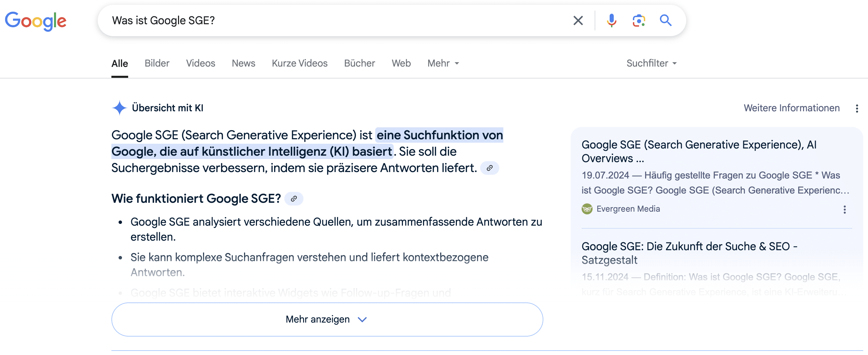Click the Evergreen Media owl favicon

point(587,209)
